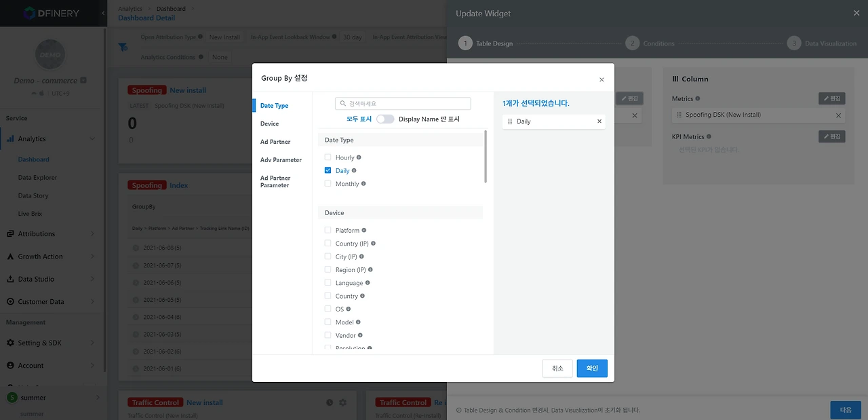
Task: Open the Monthly info icon
Action: tap(363, 184)
